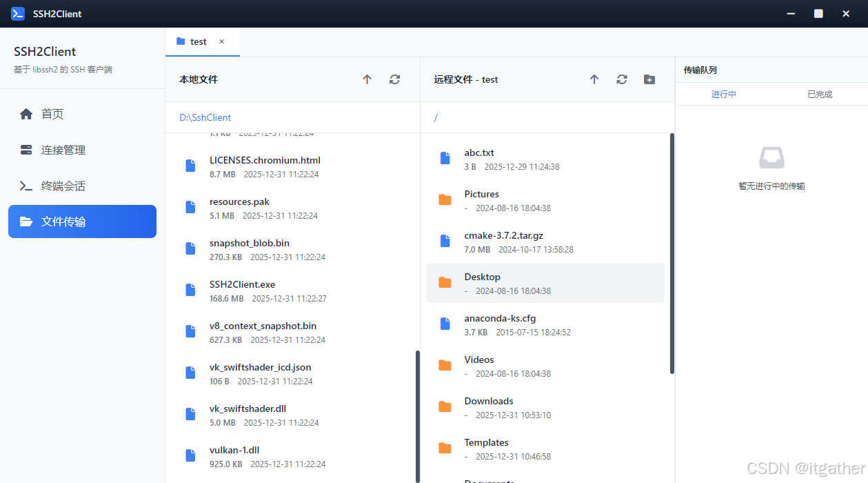Switch to the 已完成 transfers tab

[820, 94]
